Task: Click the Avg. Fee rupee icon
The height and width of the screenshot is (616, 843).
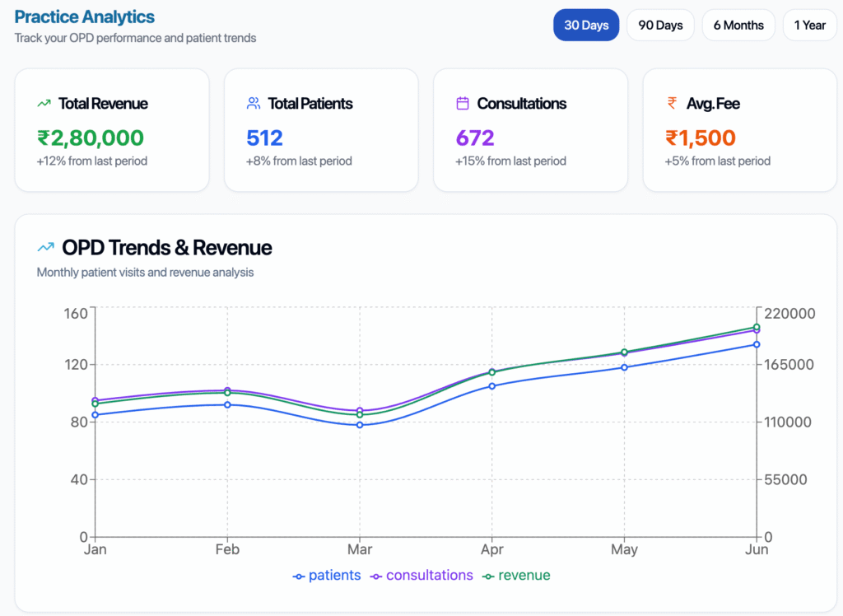Action: 672,103
